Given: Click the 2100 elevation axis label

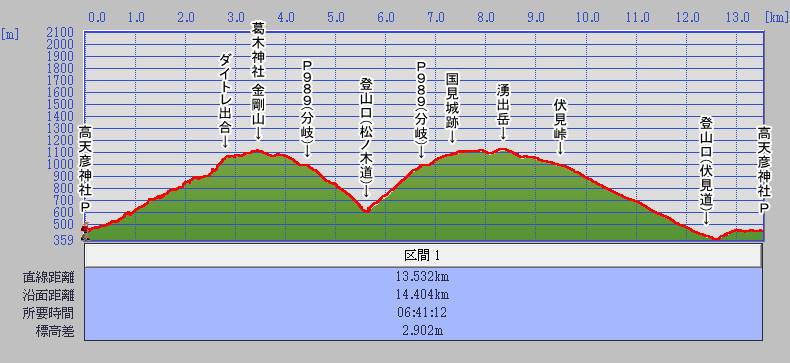Looking at the screenshot, I should (x=59, y=33).
